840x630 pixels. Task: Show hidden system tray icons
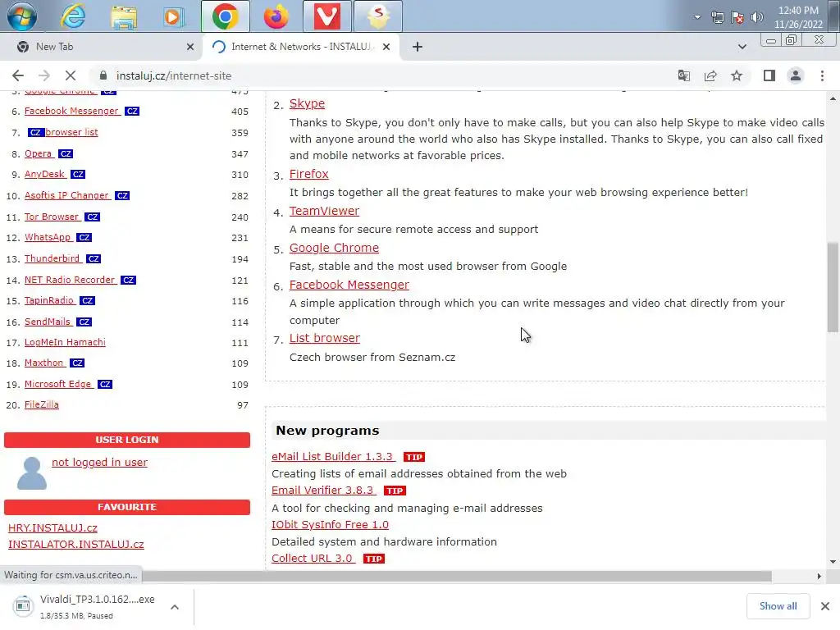click(697, 17)
